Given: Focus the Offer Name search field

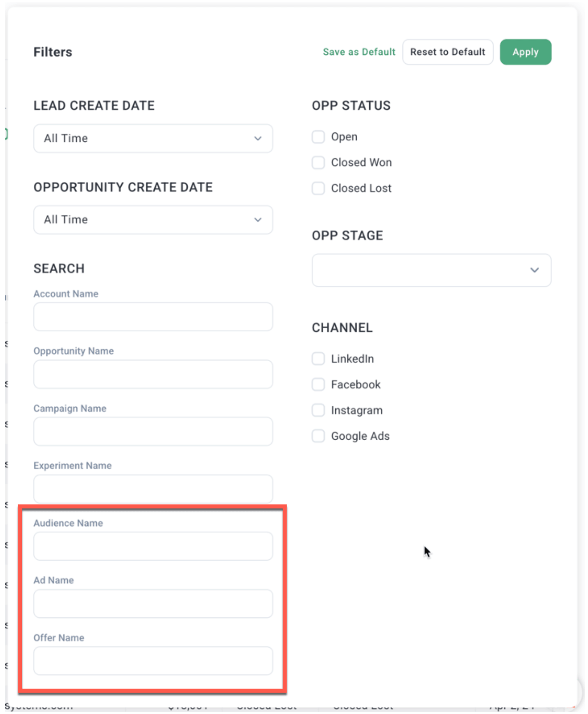Looking at the screenshot, I should tap(153, 661).
